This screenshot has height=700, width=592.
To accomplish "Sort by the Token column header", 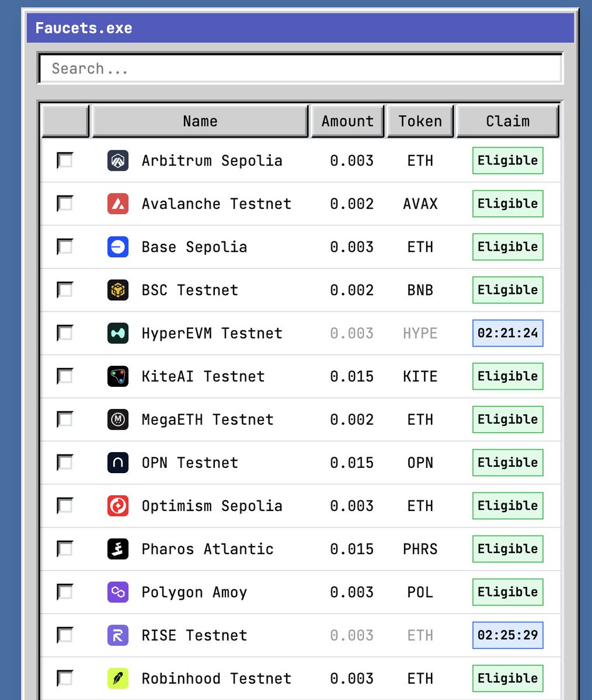I will tap(420, 121).
